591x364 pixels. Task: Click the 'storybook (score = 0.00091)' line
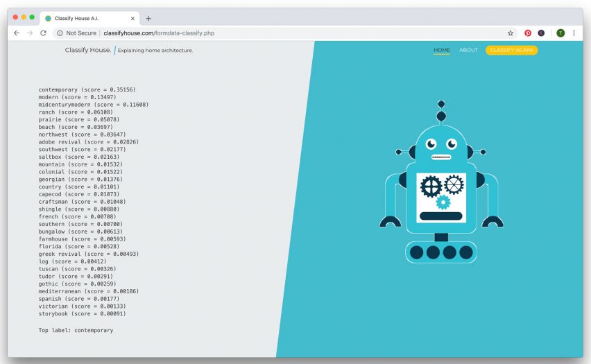(x=82, y=314)
